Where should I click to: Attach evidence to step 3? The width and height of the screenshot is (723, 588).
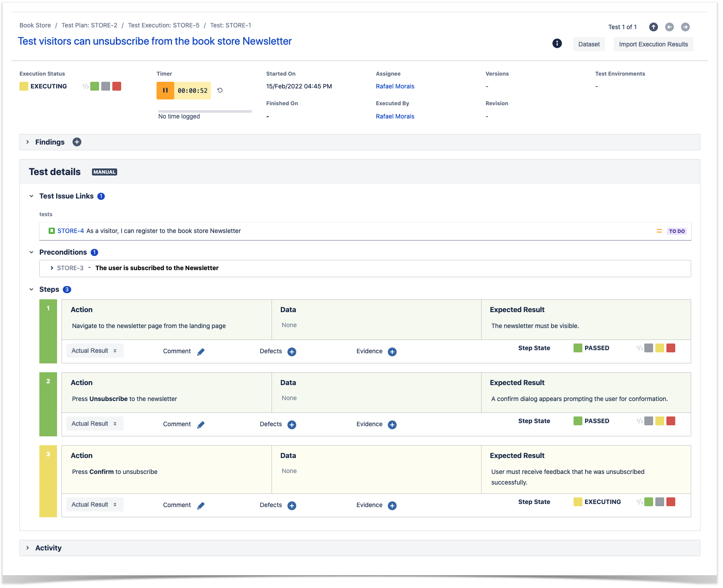pyautogui.click(x=392, y=506)
